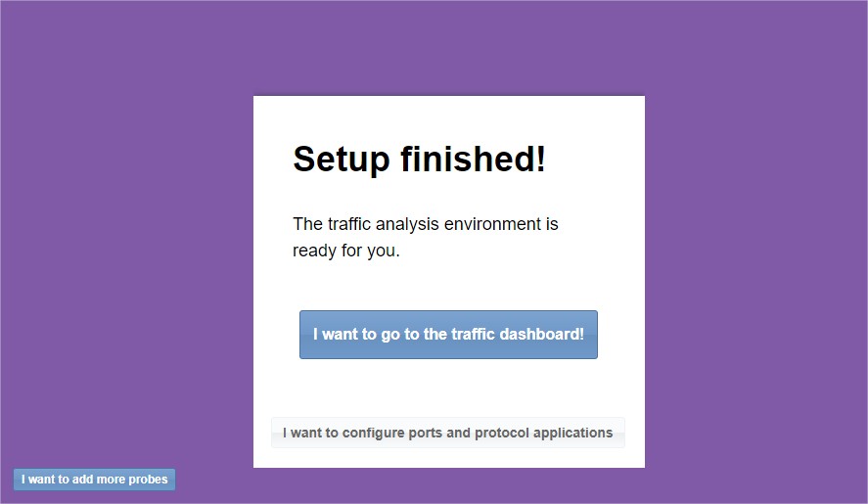Click the "ready for you." text line
The height and width of the screenshot is (504, 868).
pyautogui.click(x=346, y=251)
